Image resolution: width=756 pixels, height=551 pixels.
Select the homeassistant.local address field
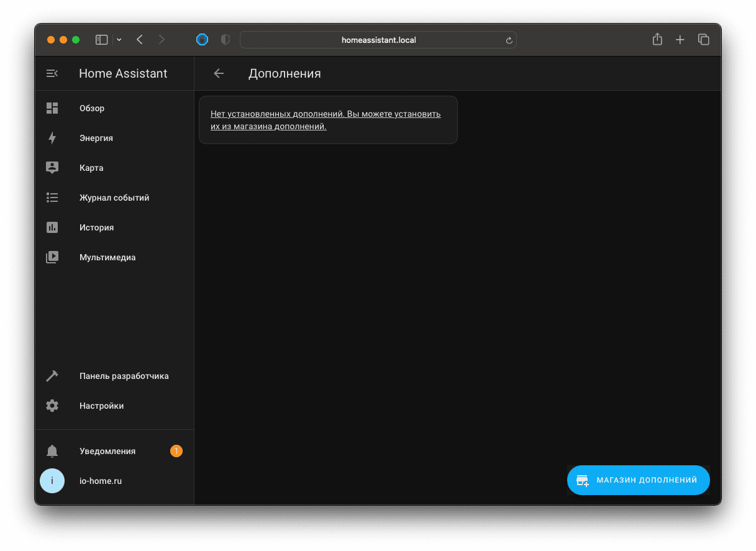pos(378,39)
